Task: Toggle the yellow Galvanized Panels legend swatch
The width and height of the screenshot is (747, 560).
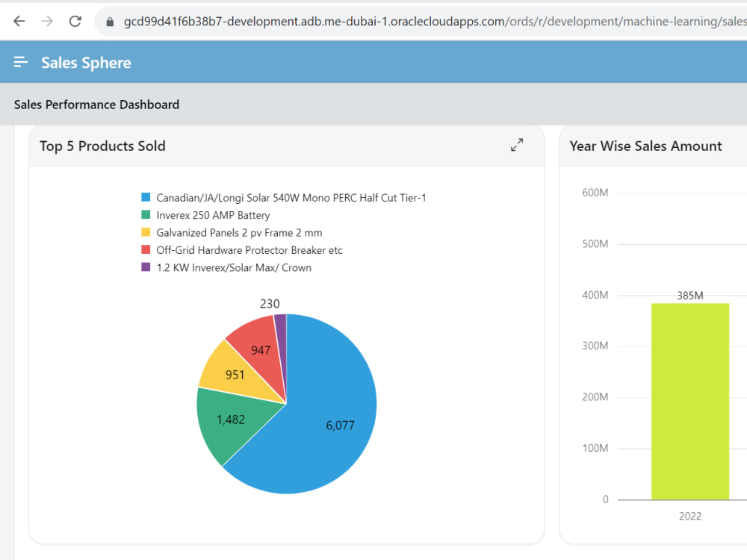Action: pyautogui.click(x=146, y=232)
